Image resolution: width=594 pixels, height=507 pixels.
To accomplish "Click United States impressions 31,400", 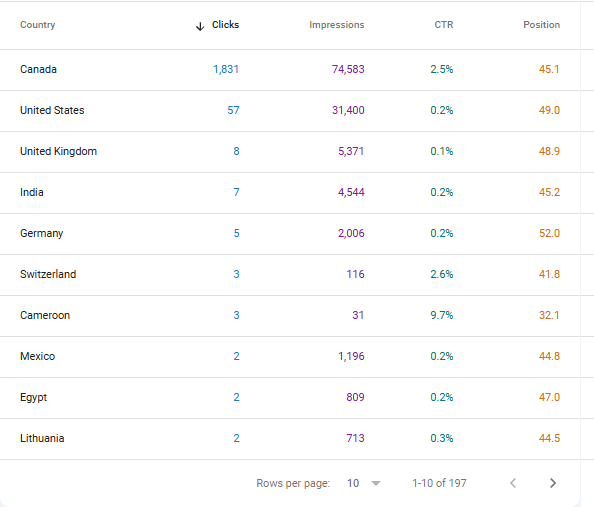I will pos(348,110).
